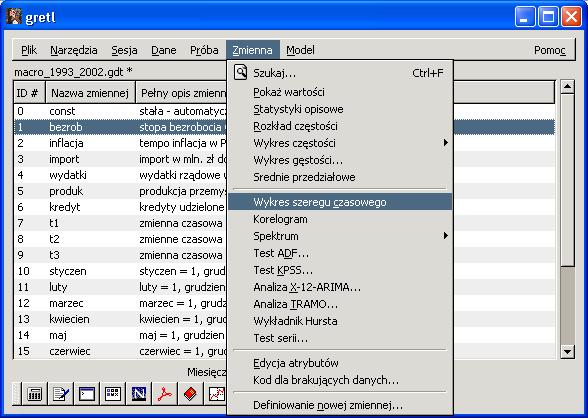Select the t2 variable row
Screen dimensions: 588x418
pos(120,239)
